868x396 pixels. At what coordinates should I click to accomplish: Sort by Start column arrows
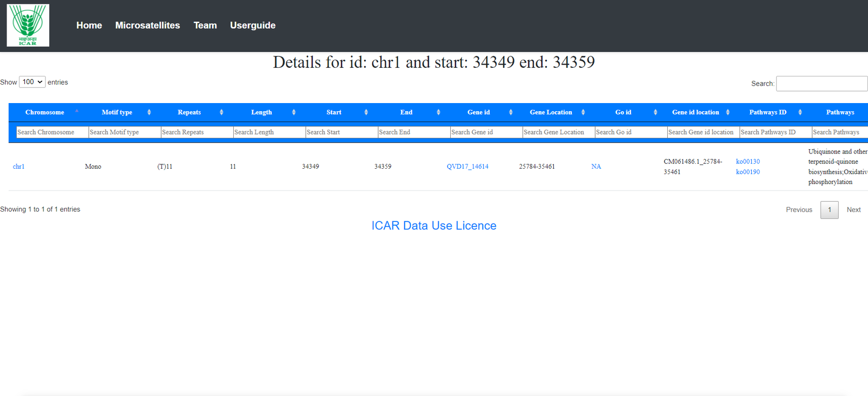coord(366,112)
